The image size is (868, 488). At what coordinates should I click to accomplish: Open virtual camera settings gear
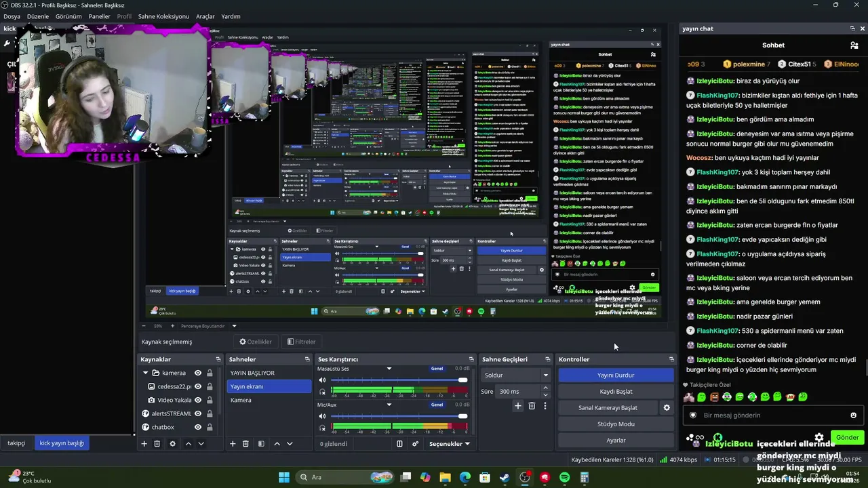(x=667, y=407)
